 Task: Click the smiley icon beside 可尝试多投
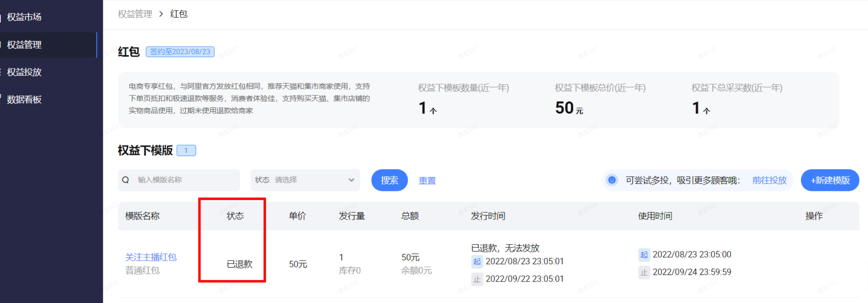612,180
